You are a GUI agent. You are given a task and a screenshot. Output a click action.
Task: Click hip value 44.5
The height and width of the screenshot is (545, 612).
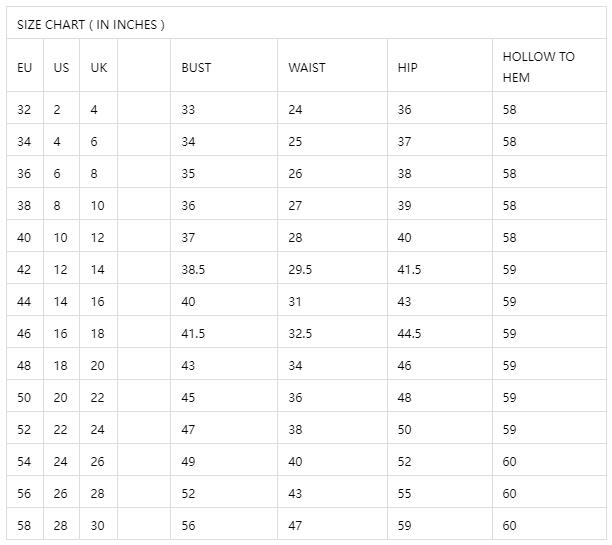[409, 333]
